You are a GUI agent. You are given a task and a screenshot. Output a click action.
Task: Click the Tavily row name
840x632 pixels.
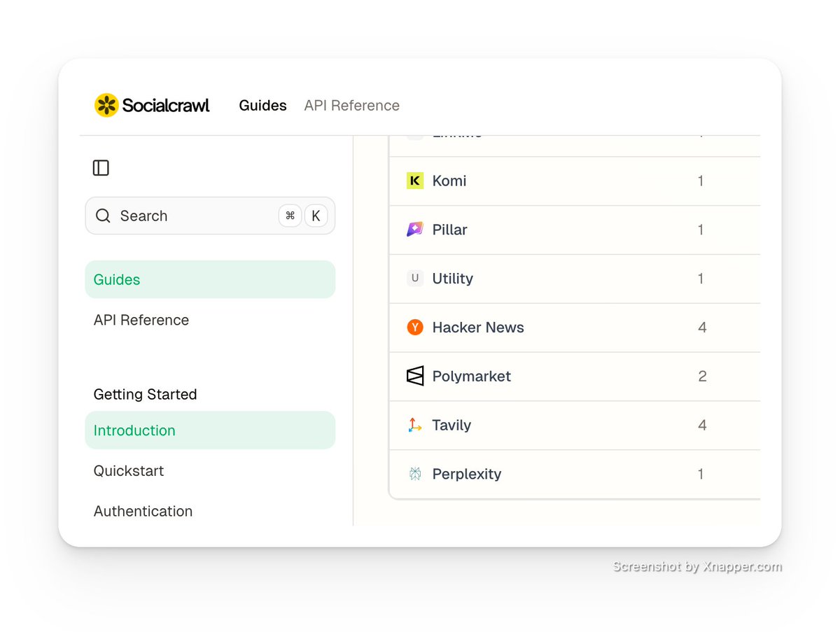coord(451,425)
